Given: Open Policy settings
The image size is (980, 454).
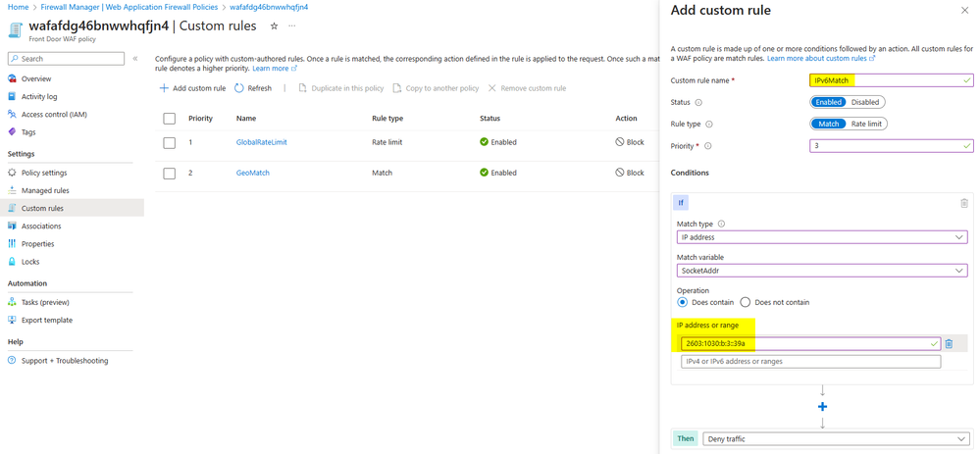Looking at the screenshot, I should point(44,173).
